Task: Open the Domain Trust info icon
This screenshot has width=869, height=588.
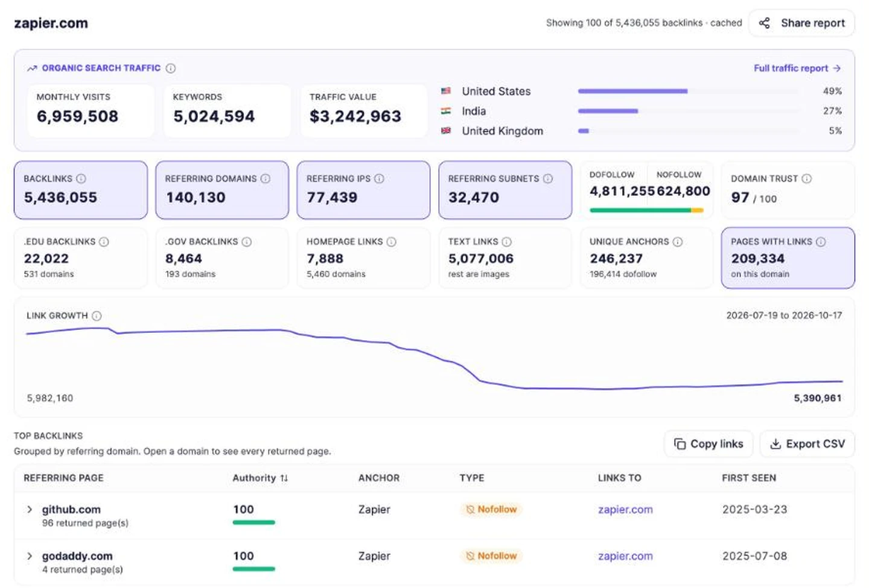Action: 806,179
